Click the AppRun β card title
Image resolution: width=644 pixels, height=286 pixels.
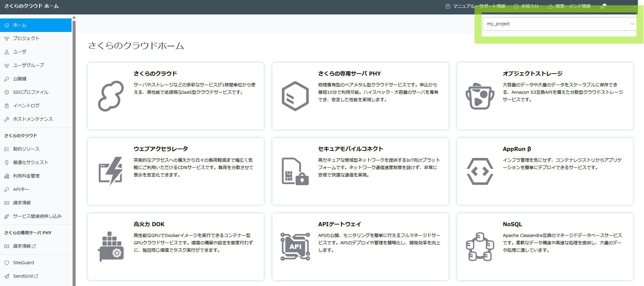(517, 149)
